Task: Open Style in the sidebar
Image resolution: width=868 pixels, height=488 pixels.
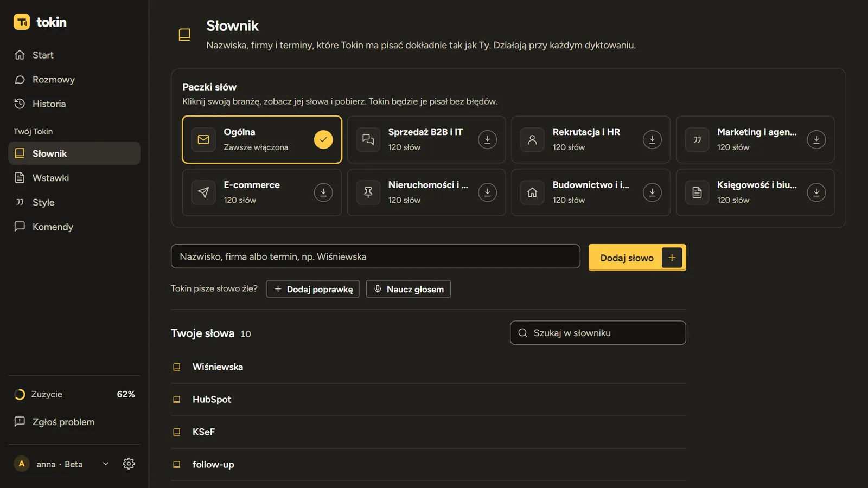Action: coord(74,202)
